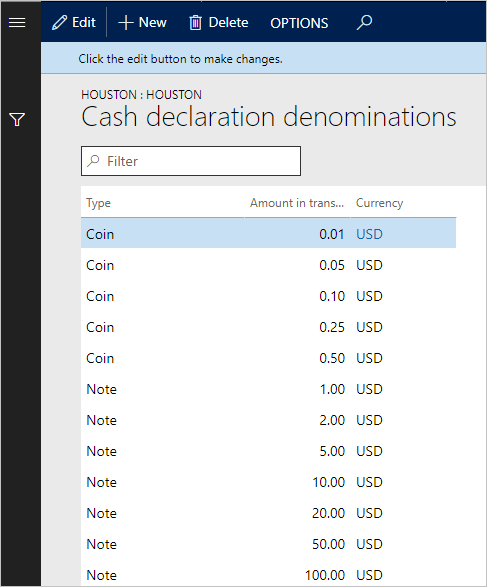
Task: Click the funnel filter icon in sidebar
Action: pos(17,120)
